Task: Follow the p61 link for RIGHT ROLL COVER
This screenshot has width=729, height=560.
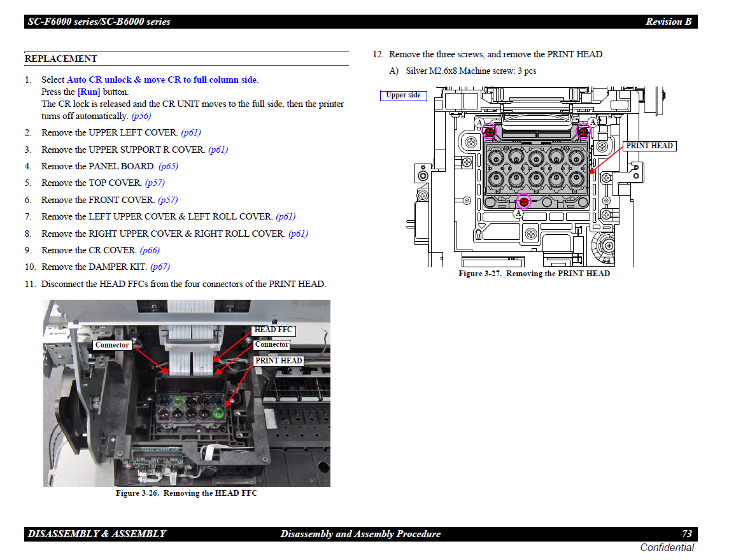Action: 298,234
